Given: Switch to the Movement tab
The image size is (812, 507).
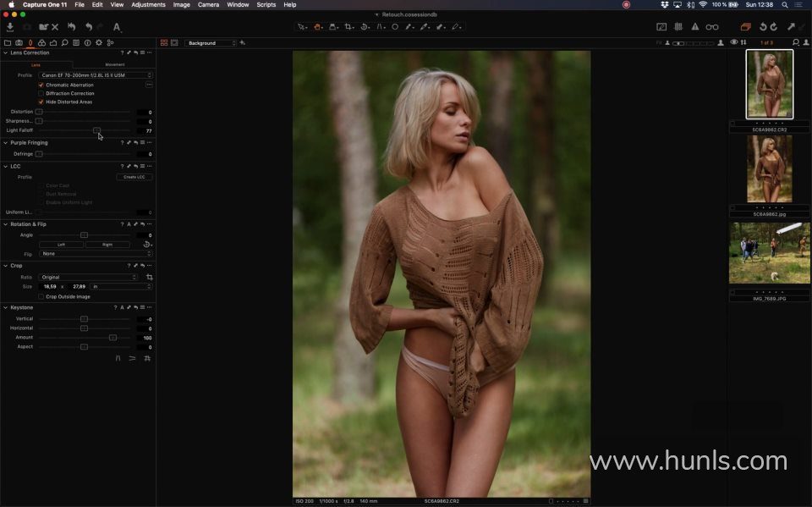Looking at the screenshot, I should (115, 64).
